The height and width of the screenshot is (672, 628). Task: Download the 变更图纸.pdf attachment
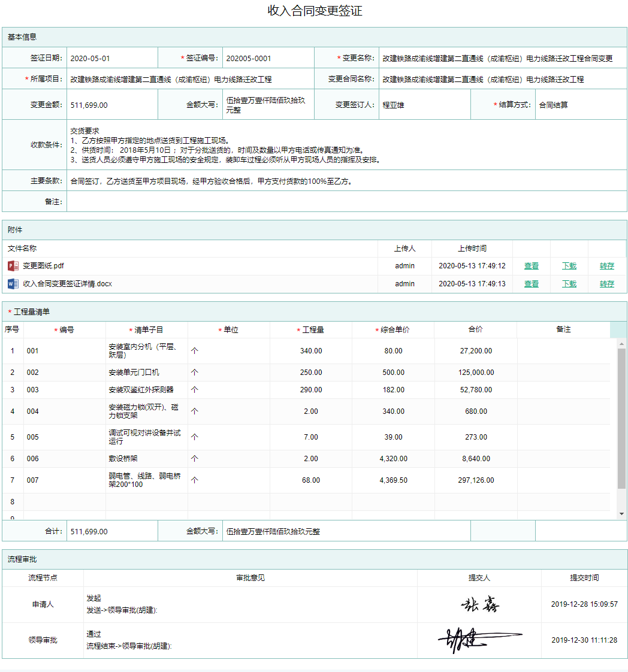pos(569,266)
